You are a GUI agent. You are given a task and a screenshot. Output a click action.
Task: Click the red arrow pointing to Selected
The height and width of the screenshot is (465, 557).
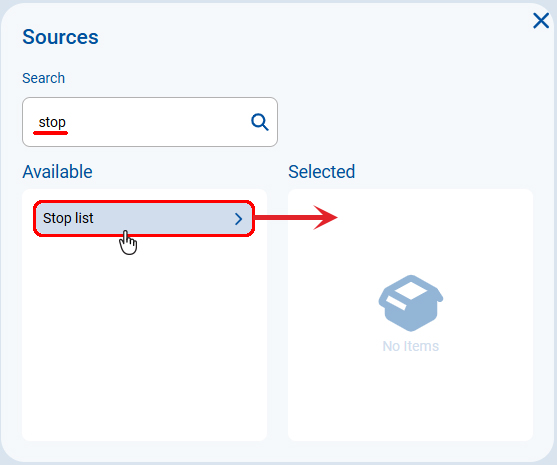pyautogui.click(x=296, y=217)
